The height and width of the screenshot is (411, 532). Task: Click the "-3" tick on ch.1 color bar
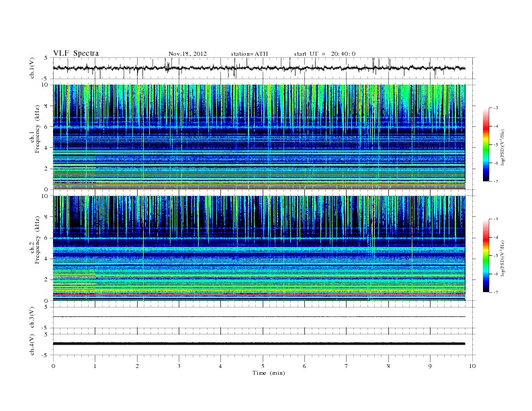495,108
